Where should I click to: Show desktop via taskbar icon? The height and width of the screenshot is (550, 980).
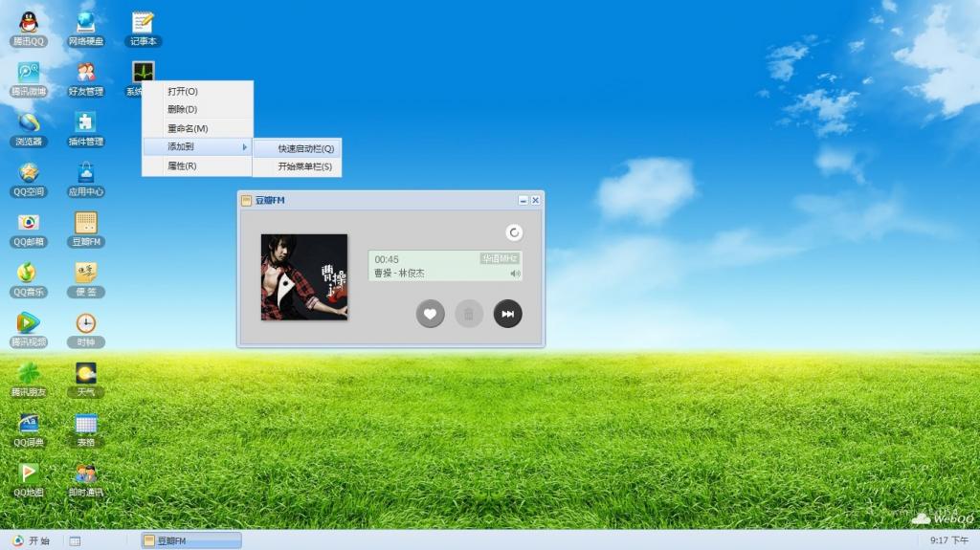(75, 541)
